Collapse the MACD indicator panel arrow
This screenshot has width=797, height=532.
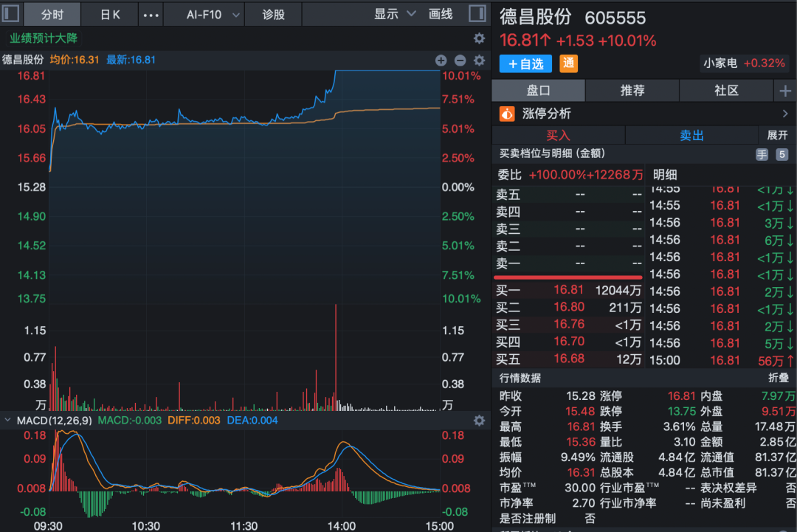pyautogui.click(x=9, y=421)
